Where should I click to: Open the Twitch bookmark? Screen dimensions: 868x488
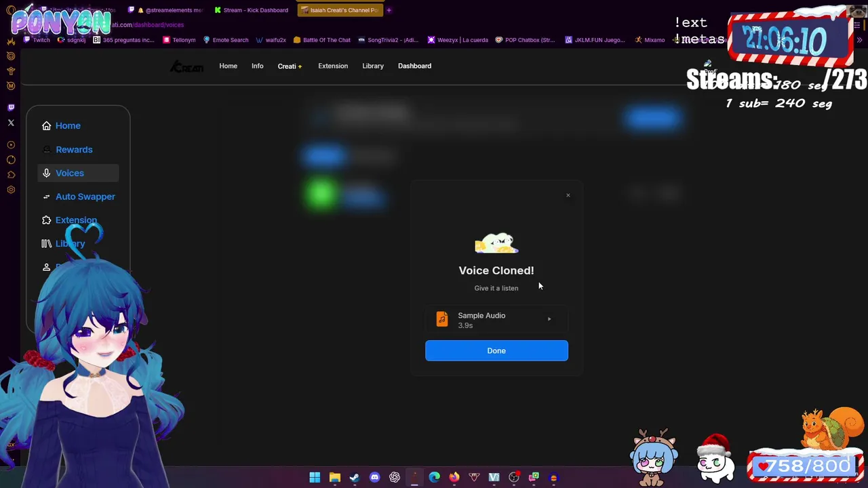point(37,40)
